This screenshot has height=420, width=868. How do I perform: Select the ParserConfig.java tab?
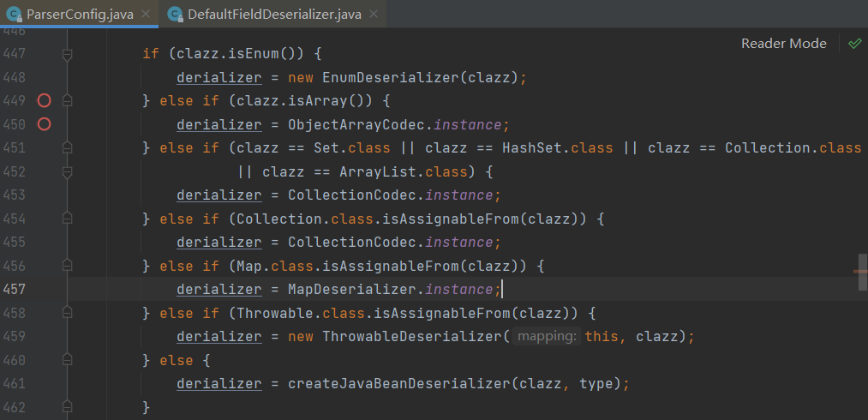click(x=80, y=15)
